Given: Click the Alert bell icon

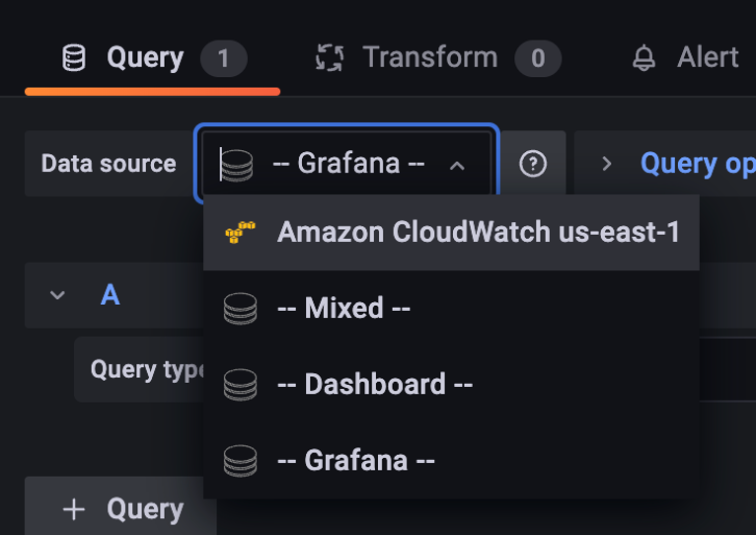Looking at the screenshot, I should click(643, 58).
